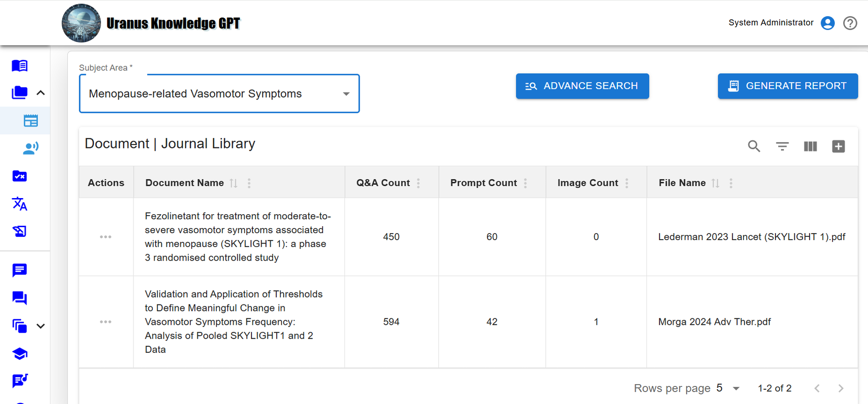868x404 pixels.
Task: Open the translate sidebar icon
Action: [x=19, y=204]
